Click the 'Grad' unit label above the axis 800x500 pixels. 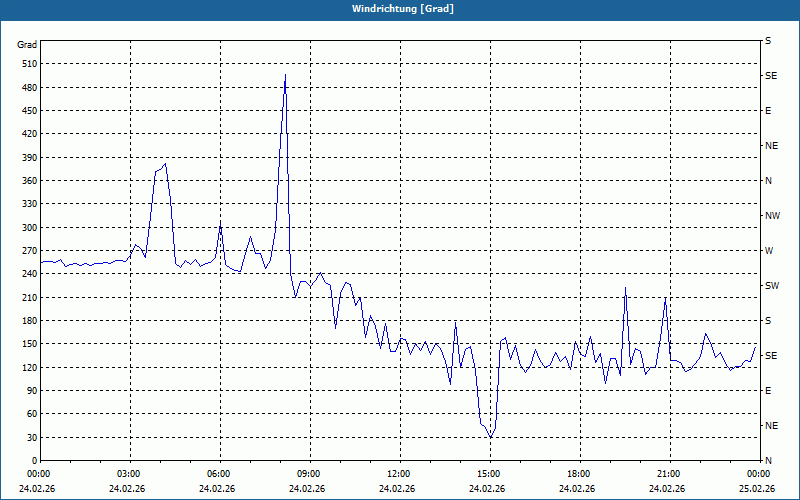[x=27, y=45]
